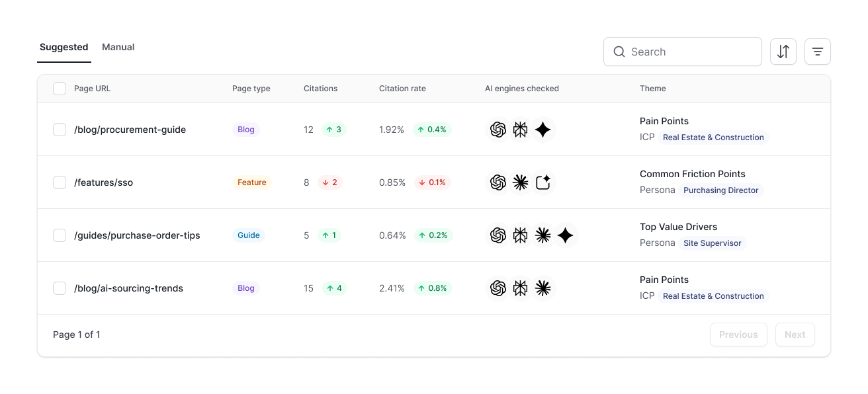The image size is (868, 394).
Task: Click the search magnifier icon
Action: (619, 52)
